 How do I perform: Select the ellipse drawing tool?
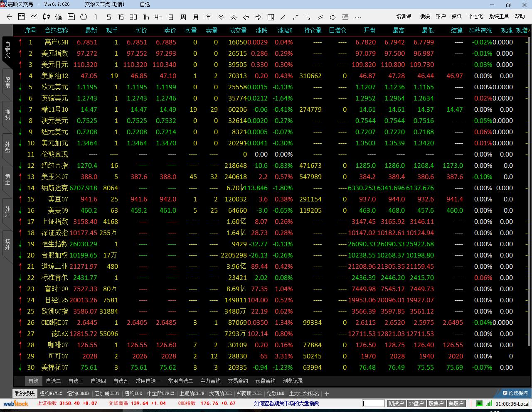click(x=332, y=17)
